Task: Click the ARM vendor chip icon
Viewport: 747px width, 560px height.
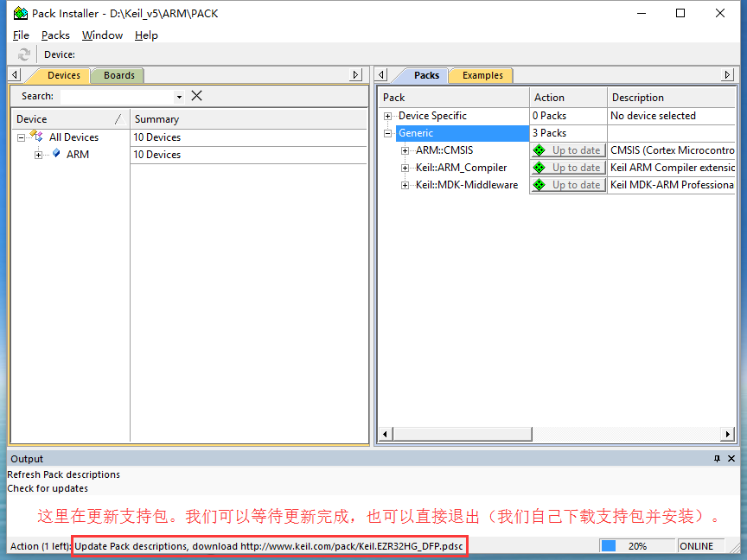Action: point(56,153)
